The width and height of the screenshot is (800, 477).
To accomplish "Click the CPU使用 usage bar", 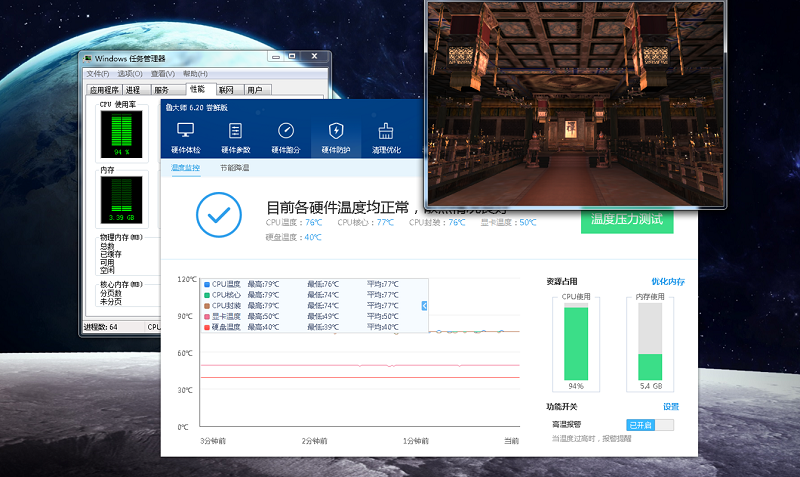I will tap(576, 341).
